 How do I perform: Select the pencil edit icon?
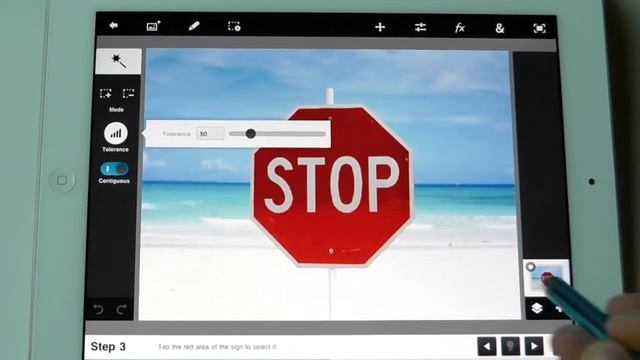pyautogui.click(x=194, y=26)
